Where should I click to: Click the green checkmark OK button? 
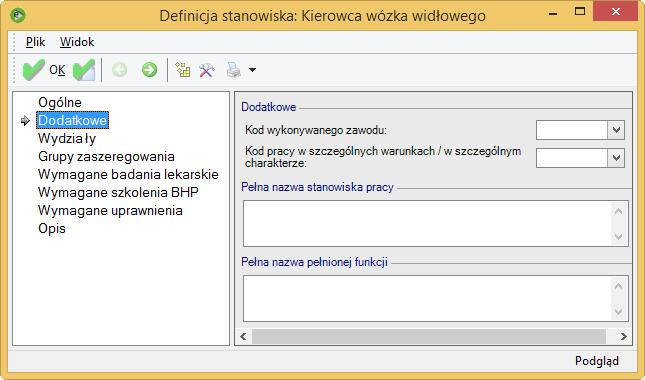click(x=44, y=70)
